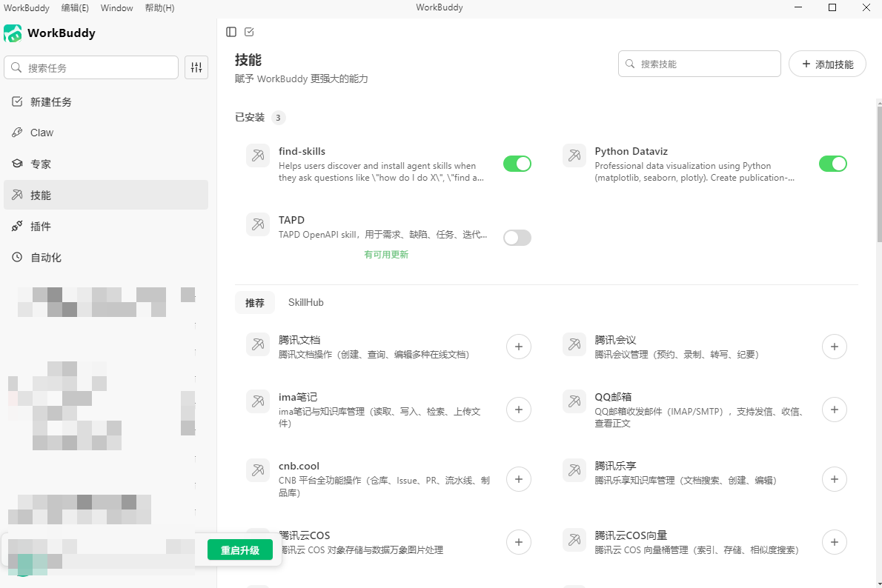
Task: Click the vertical scrollbar of the skills list
Action: click(x=879, y=174)
